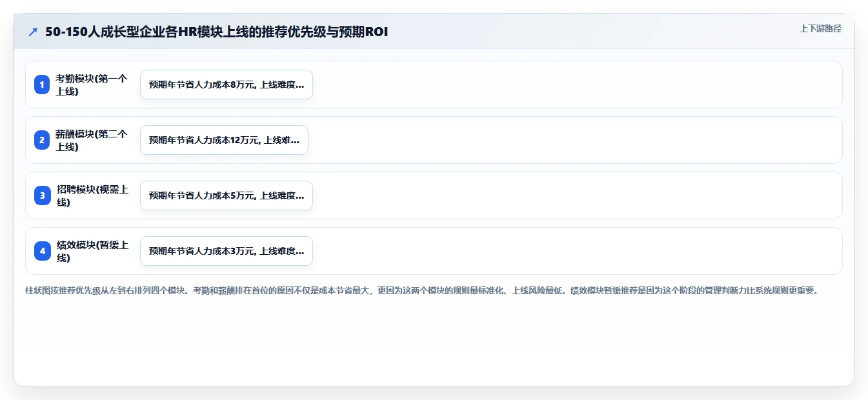Image resolution: width=868 pixels, height=400 pixels.
Task: Open the 预期年节省人力成本12万元 card
Action: pos(224,140)
